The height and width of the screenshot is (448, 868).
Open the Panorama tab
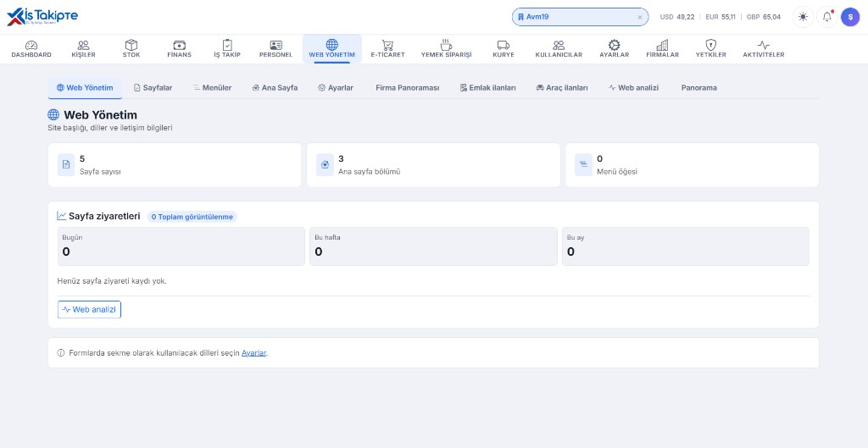699,88
